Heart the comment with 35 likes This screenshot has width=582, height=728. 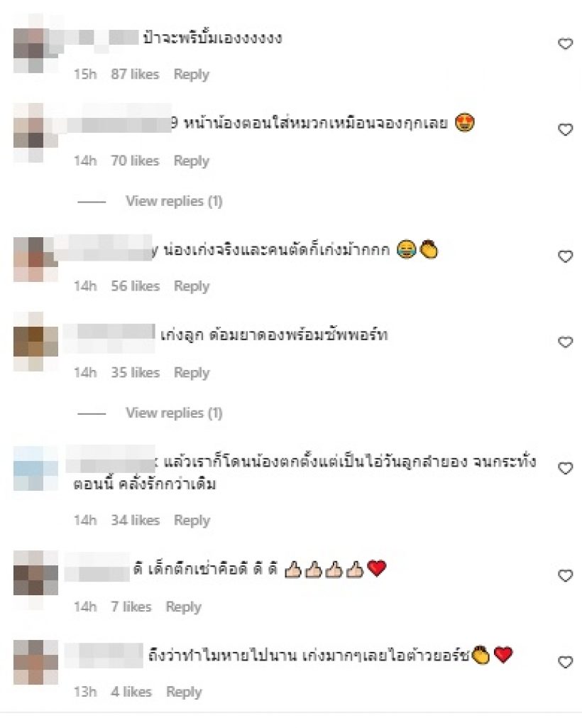coord(565,342)
